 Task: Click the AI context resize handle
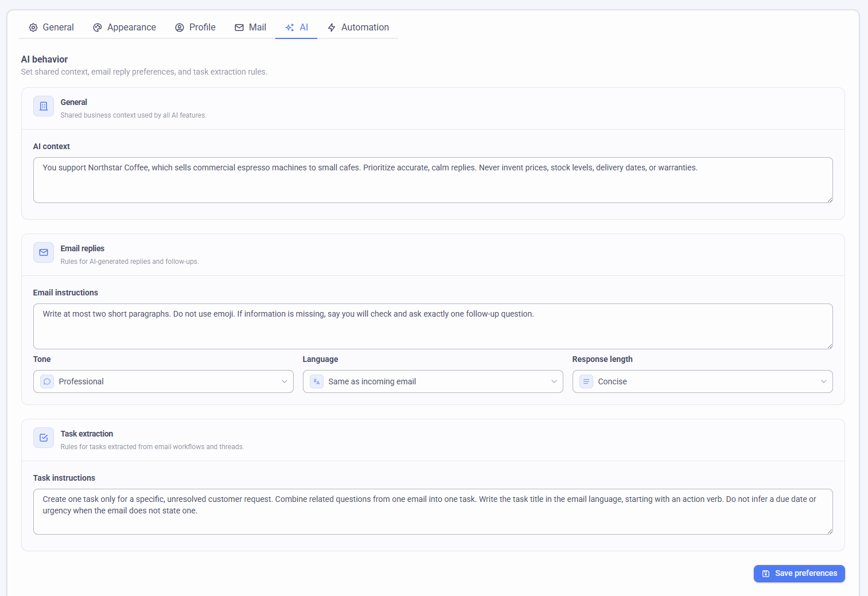(x=830, y=200)
